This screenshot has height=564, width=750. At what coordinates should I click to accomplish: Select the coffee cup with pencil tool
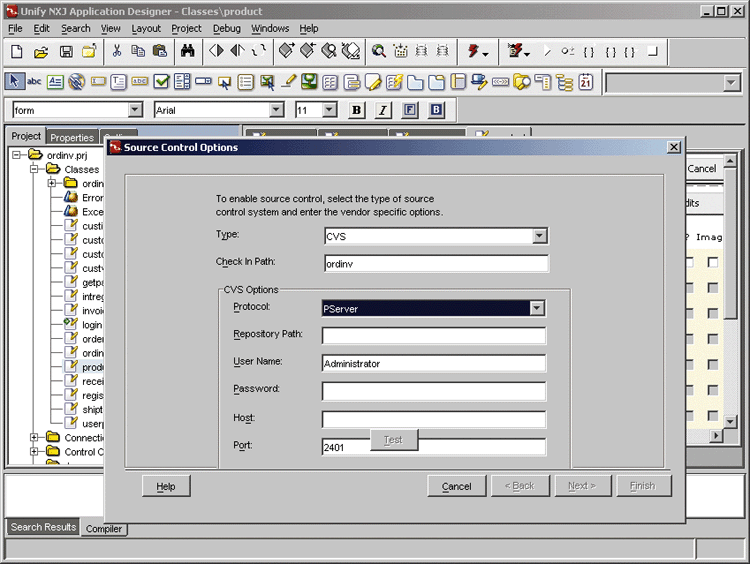pyautogui.click(x=479, y=82)
